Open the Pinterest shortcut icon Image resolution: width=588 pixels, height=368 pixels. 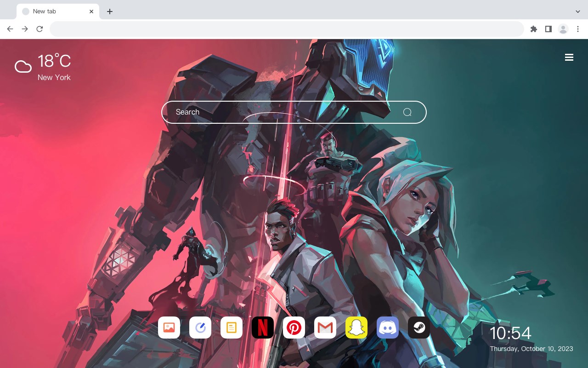point(294,328)
